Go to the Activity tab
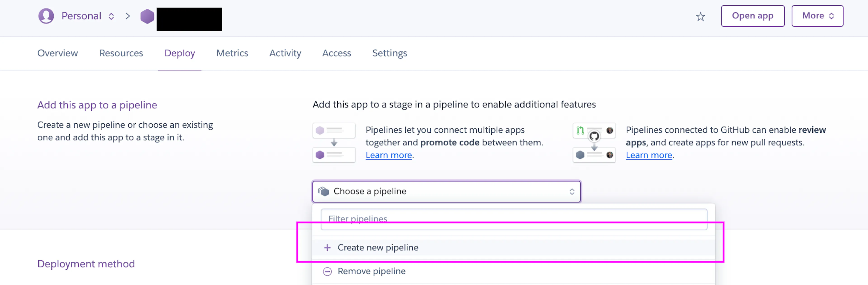The image size is (868, 285). [x=285, y=53]
